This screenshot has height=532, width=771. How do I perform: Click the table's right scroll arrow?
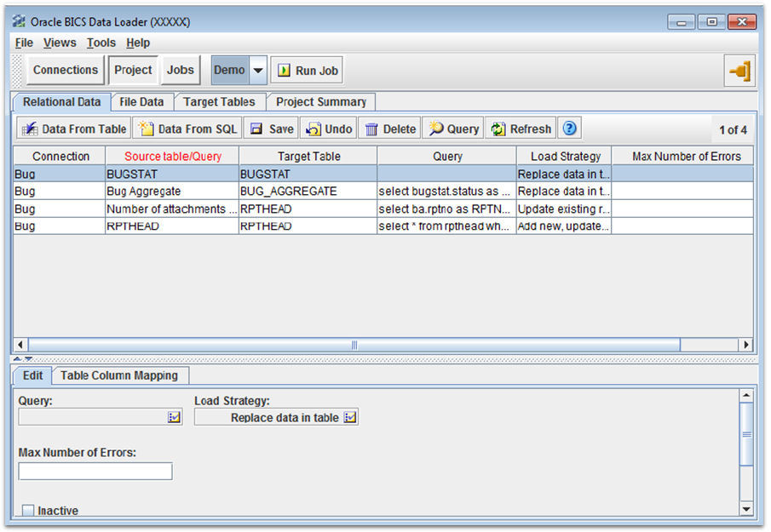pos(746,345)
